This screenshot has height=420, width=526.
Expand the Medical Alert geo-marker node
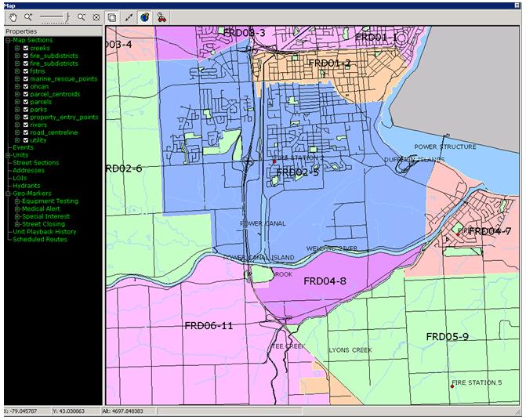tap(16, 208)
